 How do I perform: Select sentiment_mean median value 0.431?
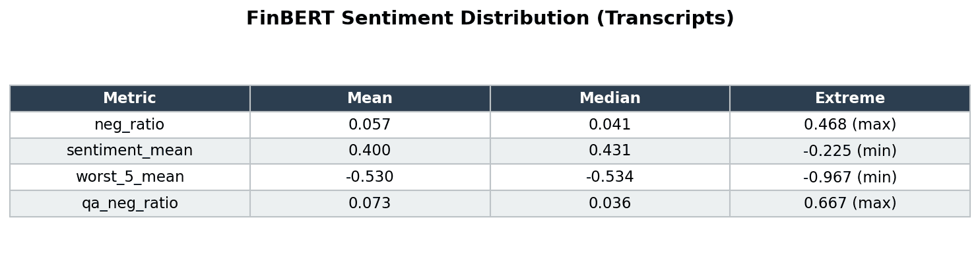[x=610, y=151]
